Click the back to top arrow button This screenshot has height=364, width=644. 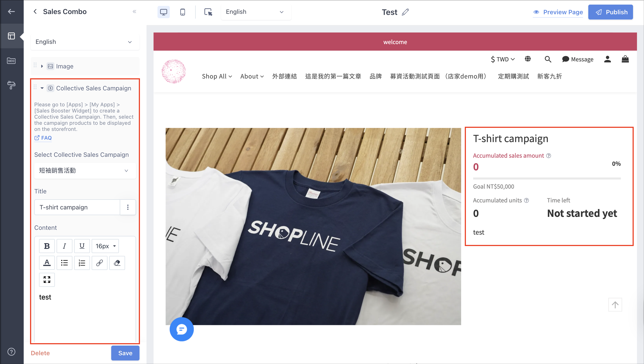point(615,305)
